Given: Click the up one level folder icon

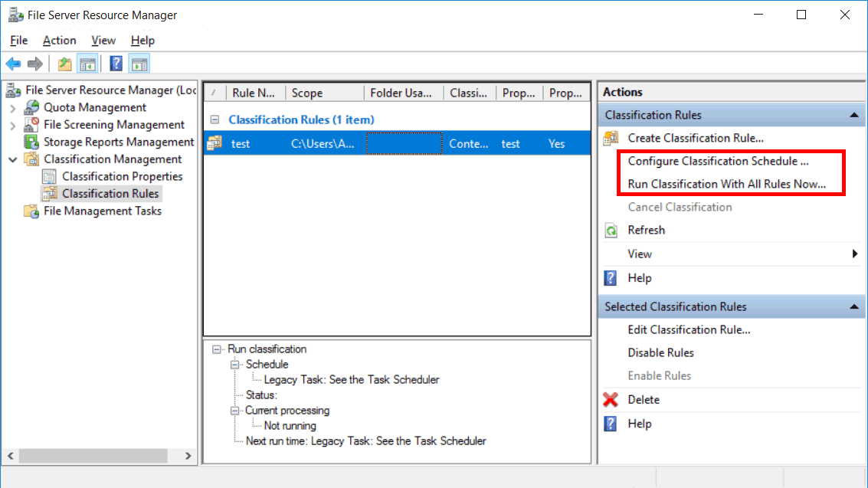Looking at the screenshot, I should [65, 64].
